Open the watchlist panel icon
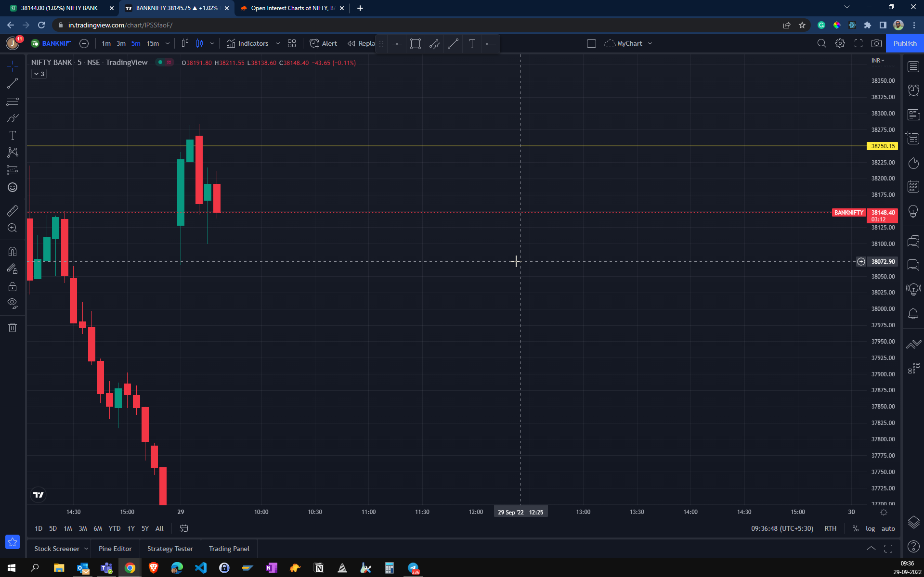924x577 pixels. pos(913,67)
